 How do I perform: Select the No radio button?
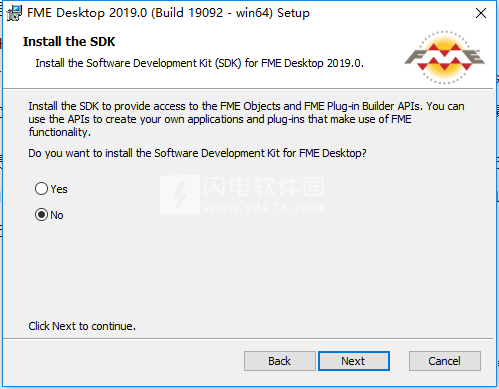pos(41,215)
